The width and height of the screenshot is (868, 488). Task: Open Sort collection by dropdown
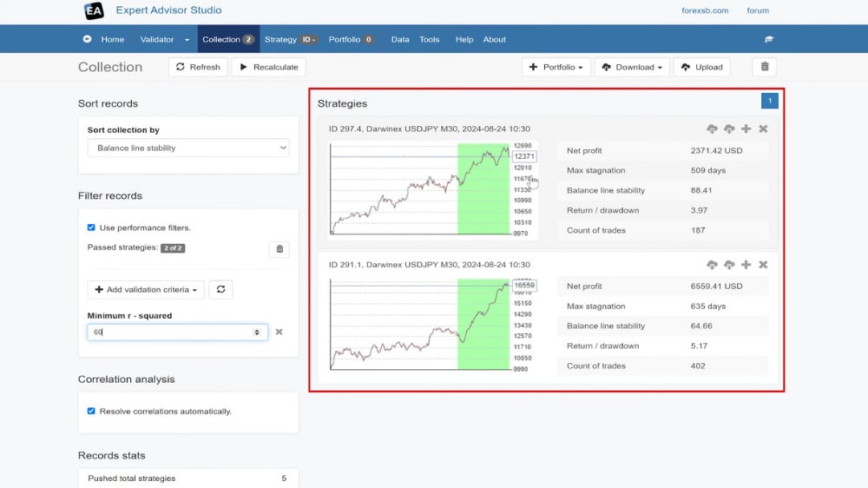tap(188, 148)
